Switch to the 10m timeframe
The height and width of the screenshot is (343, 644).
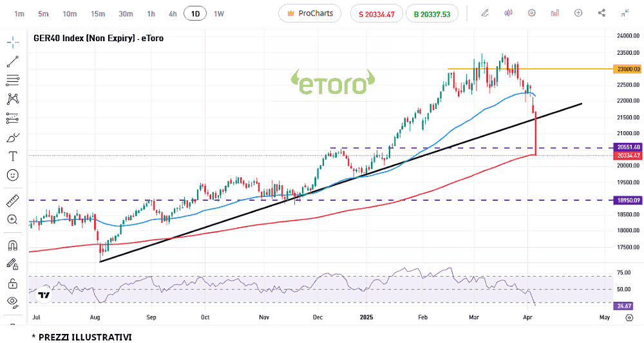(70, 14)
